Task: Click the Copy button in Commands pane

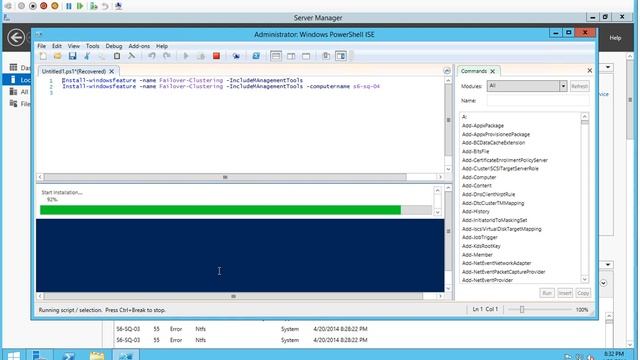Action: [x=583, y=293]
